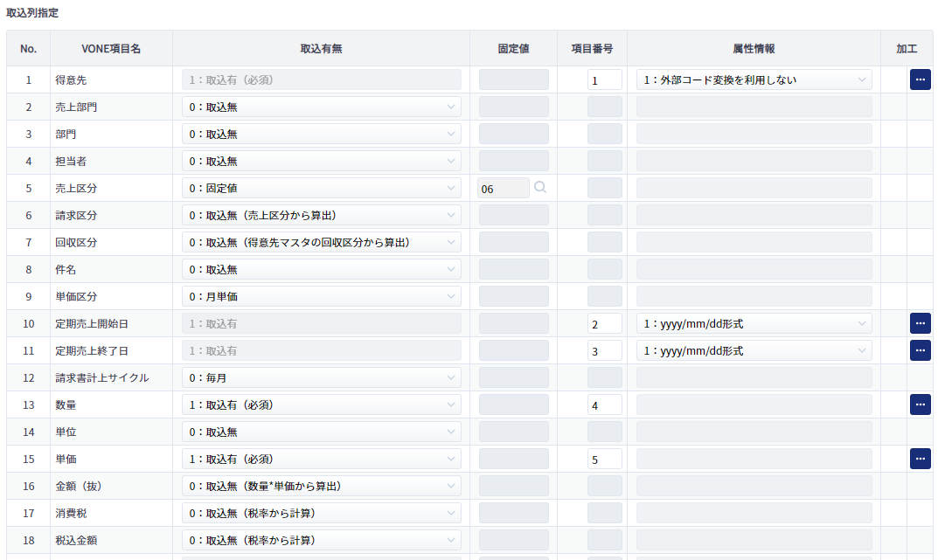Click the 請求書計上サイクル item name
This screenshot has width=945, height=560.
[102, 377]
